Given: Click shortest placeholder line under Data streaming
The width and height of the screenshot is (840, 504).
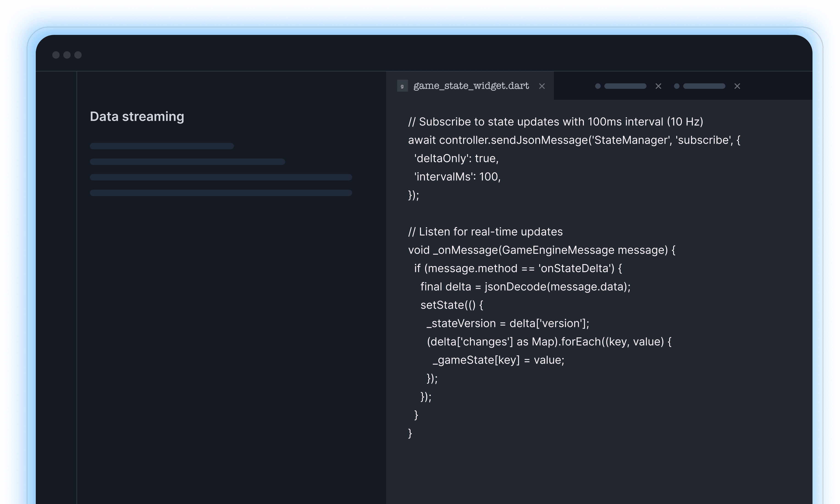Looking at the screenshot, I should (x=161, y=146).
